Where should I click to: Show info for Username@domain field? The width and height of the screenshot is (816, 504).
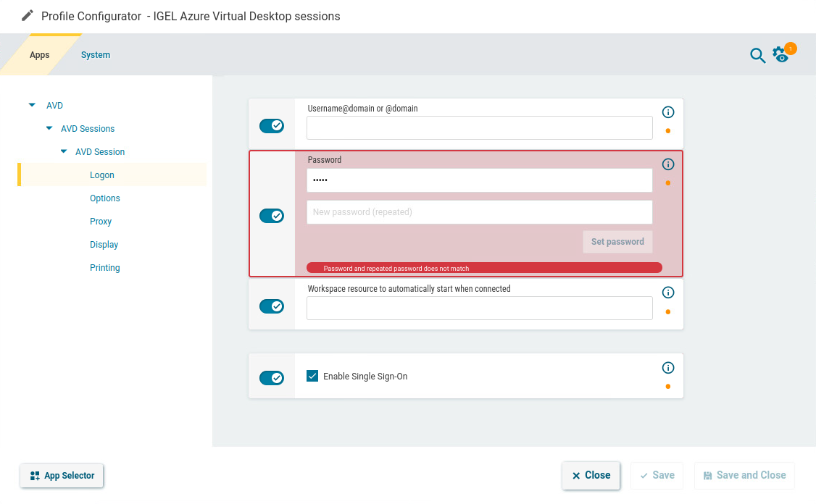point(668,112)
